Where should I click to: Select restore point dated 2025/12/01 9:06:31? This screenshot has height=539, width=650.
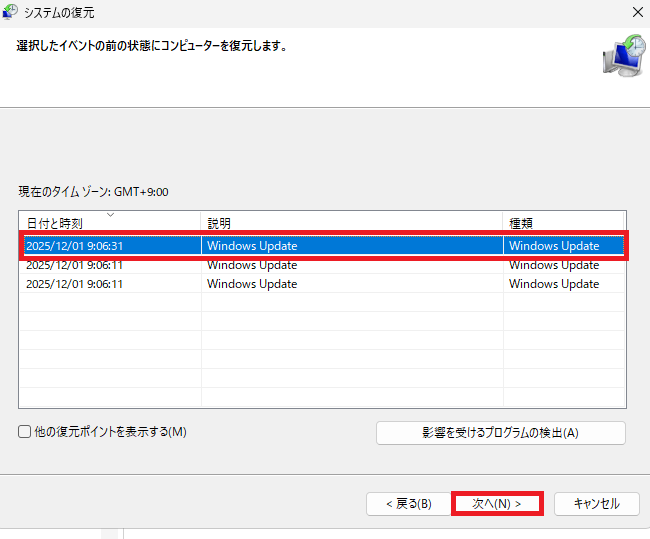(x=74, y=246)
